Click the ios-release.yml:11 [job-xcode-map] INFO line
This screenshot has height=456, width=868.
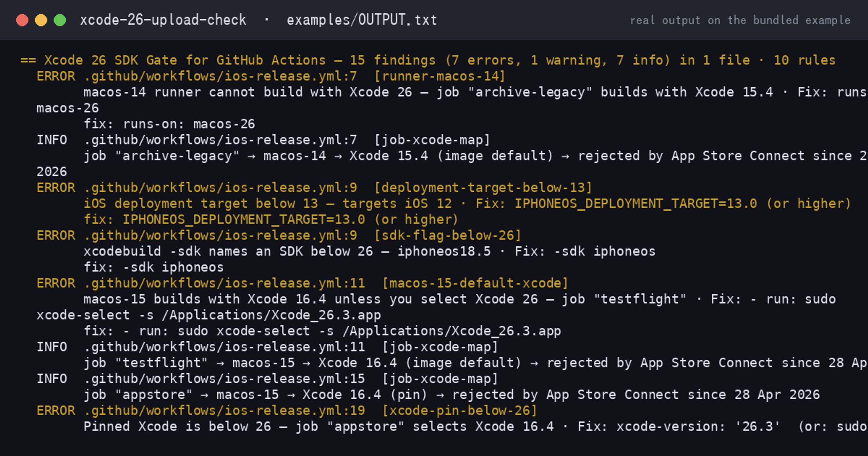click(x=267, y=347)
